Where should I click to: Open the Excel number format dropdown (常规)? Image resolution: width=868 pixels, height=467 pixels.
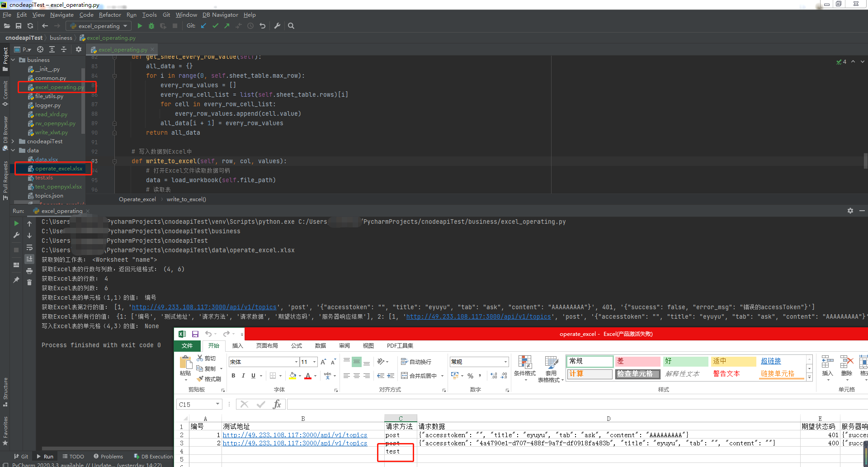click(505, 362)
